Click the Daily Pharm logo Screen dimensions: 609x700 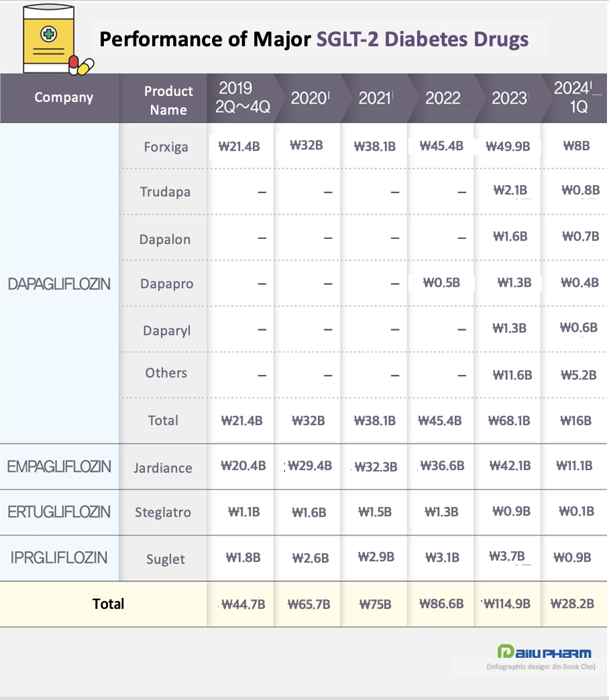[x=544, y=652]
